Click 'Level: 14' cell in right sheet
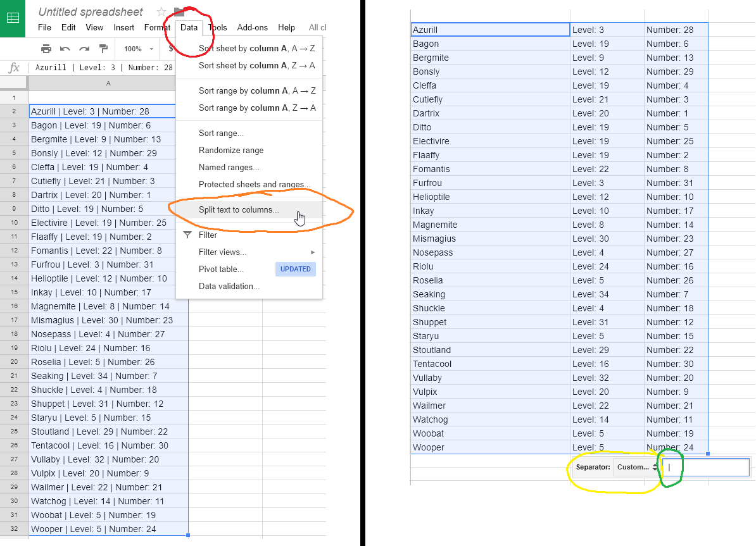Viewport: 756px width, 546px height. (x=607, y=419)
